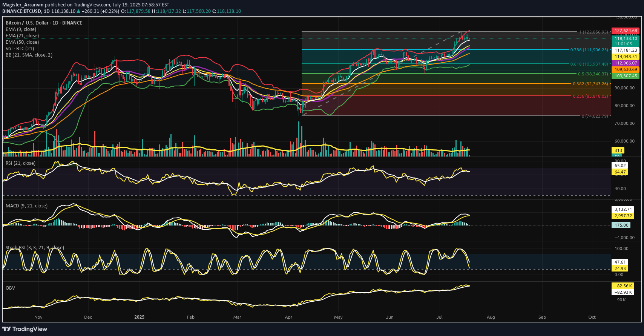The width and height of the screenshot is (644, 336).
Task: Click 'Magister_Arcanvm' author name in header
Action: 23,5
